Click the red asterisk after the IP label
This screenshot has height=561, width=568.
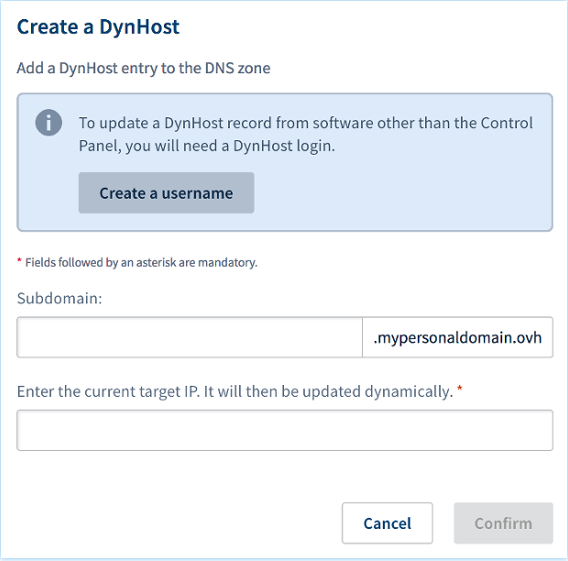click(459, 389)
